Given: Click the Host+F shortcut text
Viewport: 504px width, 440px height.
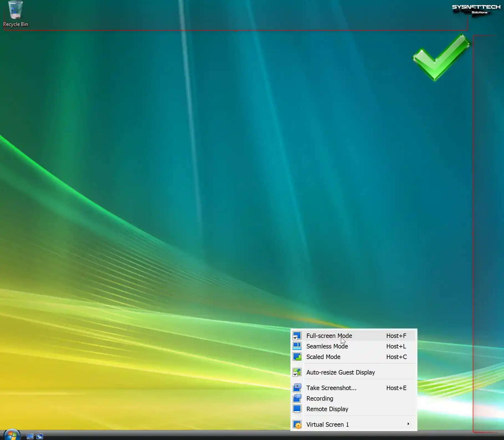Looking at the screenshot, I should (396, 336).
